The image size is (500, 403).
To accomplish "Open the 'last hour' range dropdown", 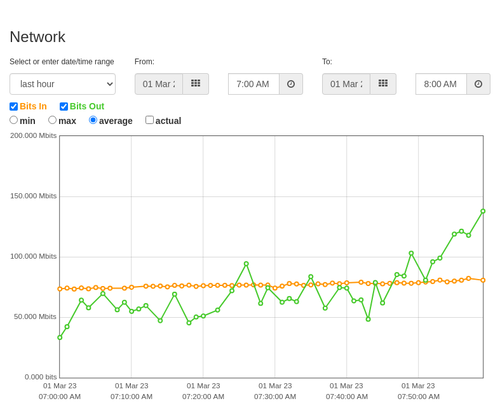I will [63, 84].
